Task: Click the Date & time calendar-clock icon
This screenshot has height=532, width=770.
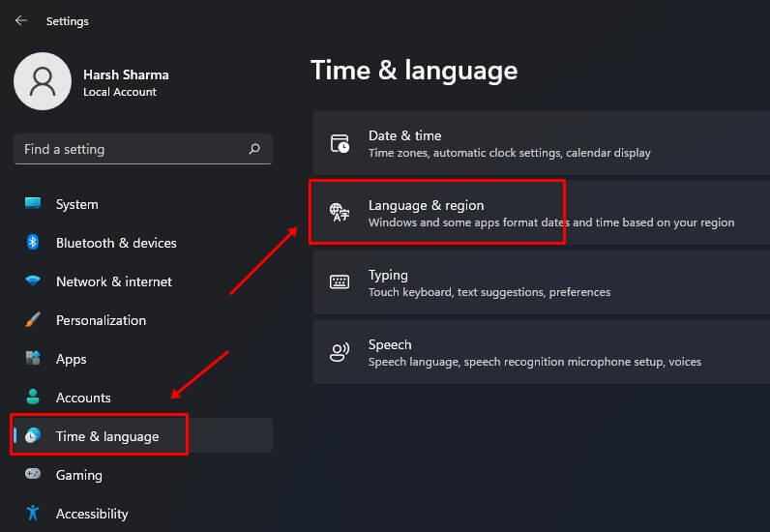Action: point(340,143)
